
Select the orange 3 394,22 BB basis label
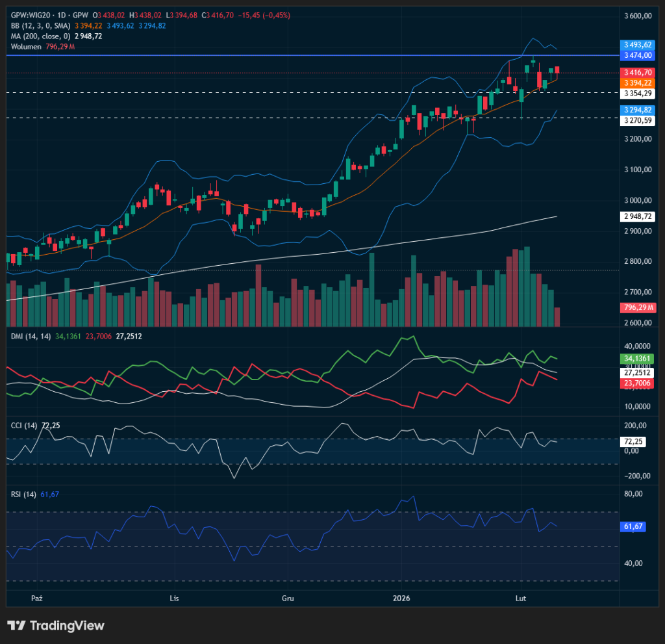[637, 83]
